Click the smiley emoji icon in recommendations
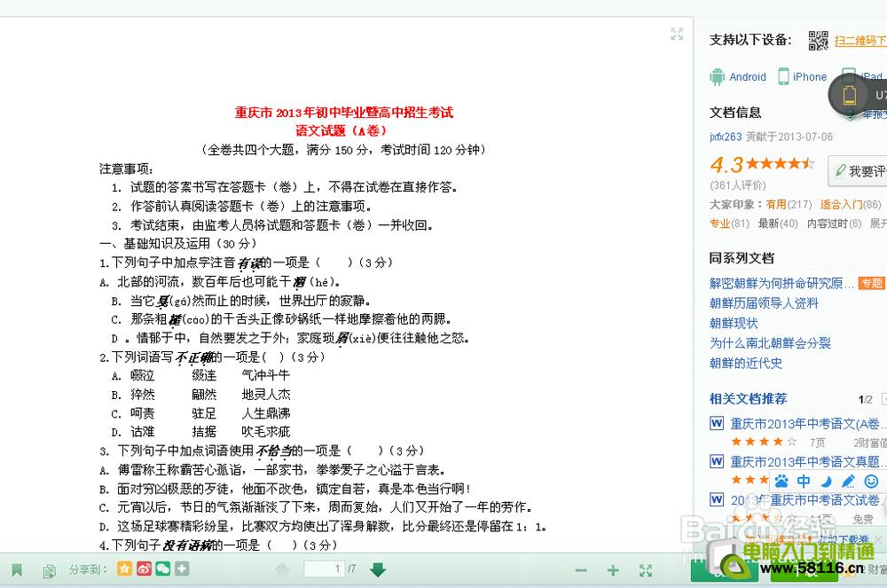Screen dimensions: 887x588 pyautogui.click(x=871, y=482)
